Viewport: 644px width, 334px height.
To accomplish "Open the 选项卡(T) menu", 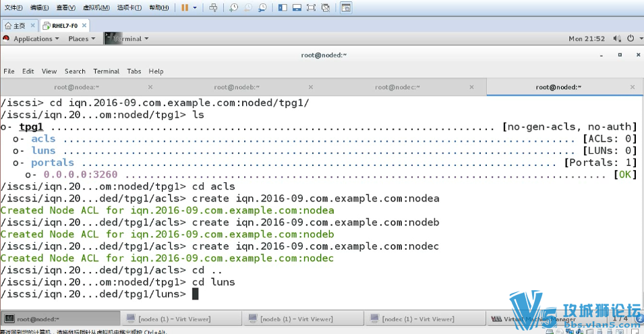I will coord(129,7).
